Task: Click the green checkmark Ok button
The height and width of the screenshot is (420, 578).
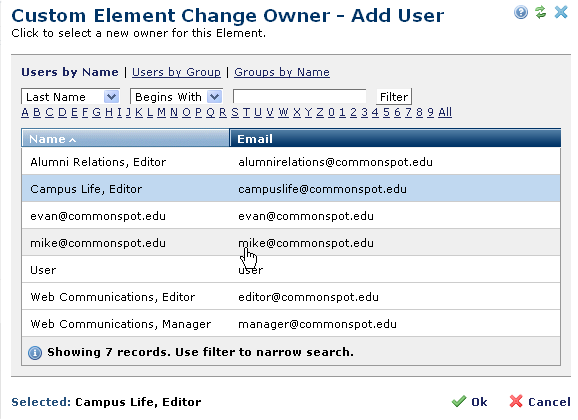Action: pyautogui.click(x=470, y=402)
